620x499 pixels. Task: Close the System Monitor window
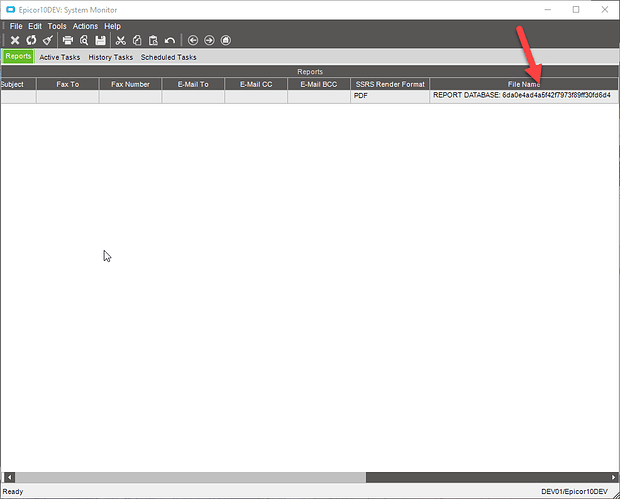pyautogui.click(x=605, y=9)
